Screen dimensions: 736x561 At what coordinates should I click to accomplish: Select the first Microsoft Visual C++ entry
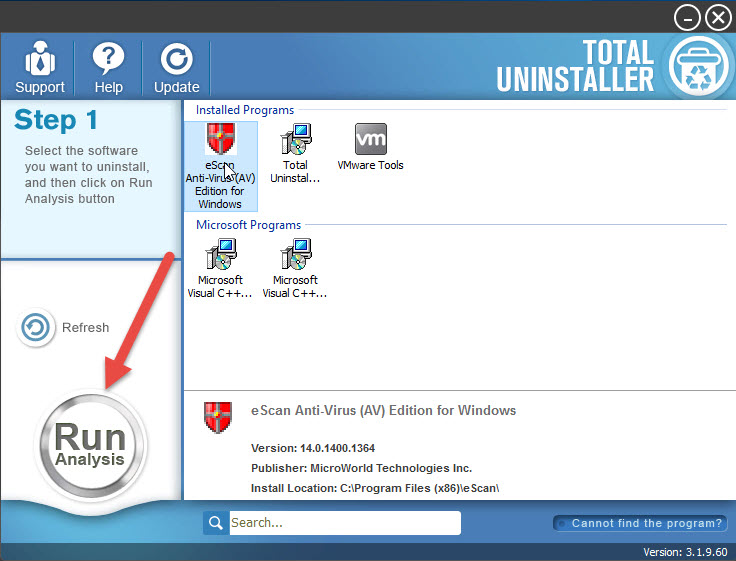tap(220, 268)
